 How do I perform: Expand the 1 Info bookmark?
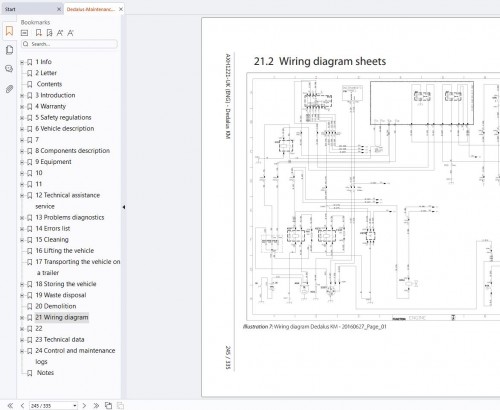tap(22, 62)
